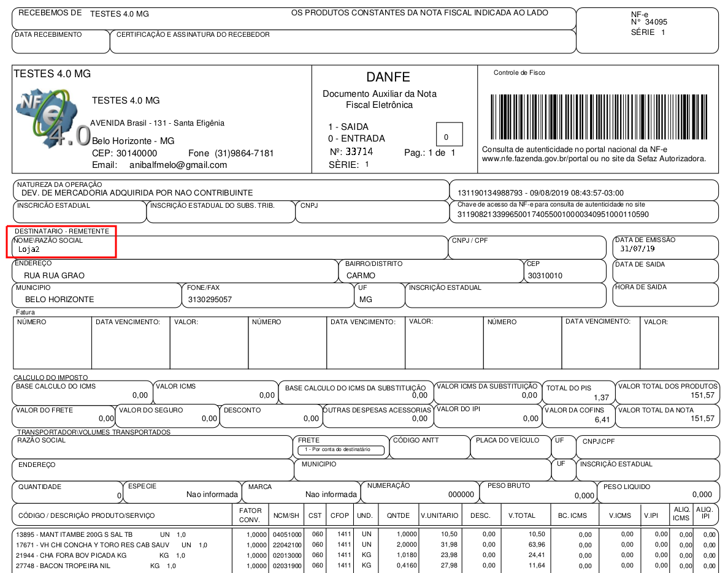Select the issuer CEP 30140000
Image resolution: width=728 pixels, height=573 pixels.
(137, 154)
